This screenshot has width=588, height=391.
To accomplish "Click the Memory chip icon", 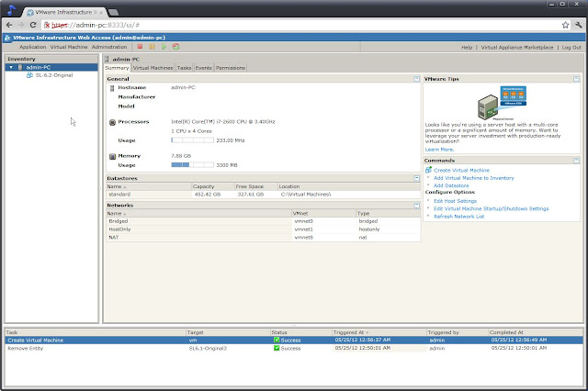I will 112,156.
